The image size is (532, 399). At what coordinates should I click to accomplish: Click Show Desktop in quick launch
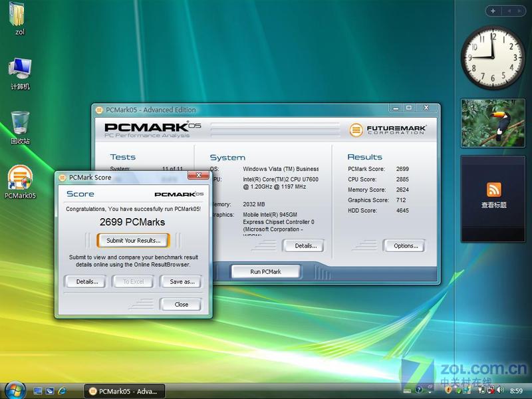(38, 391)
